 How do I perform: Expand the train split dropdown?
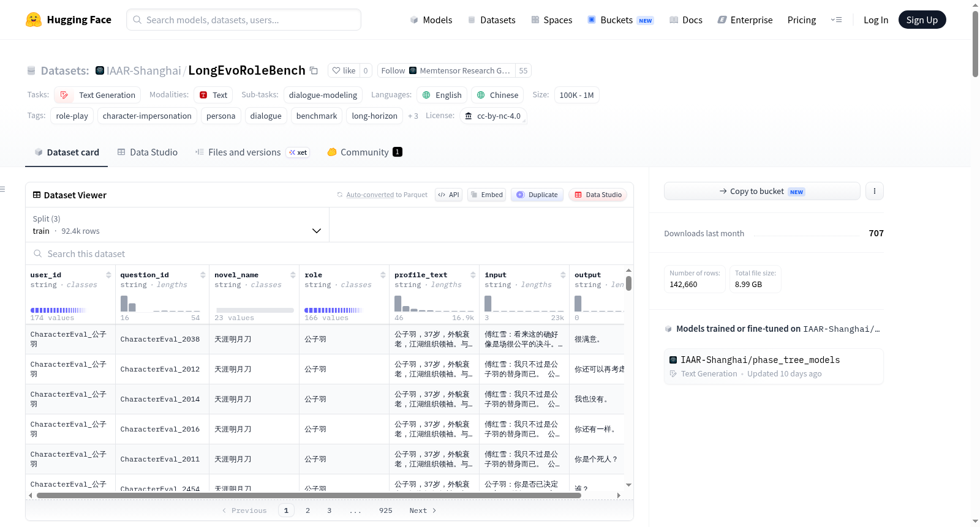pyautogui.click(x=177, y=225)
